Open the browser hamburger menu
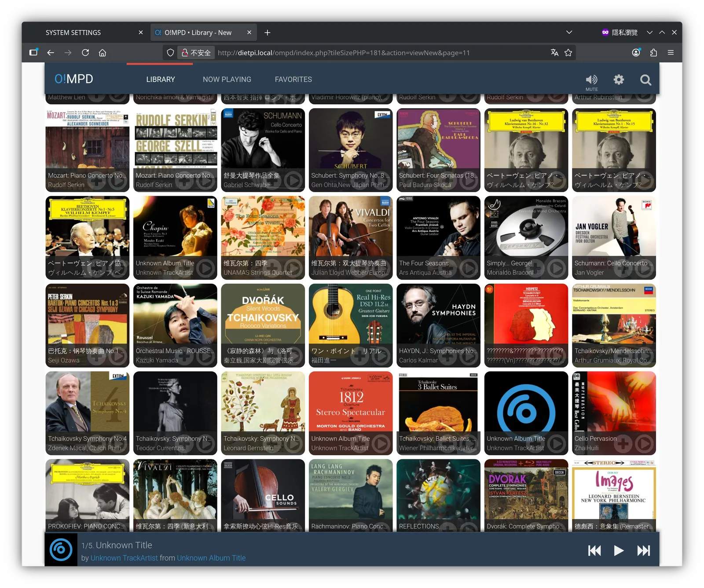The height and width of the screenshot is (588, 704). (x=671, y=53)
